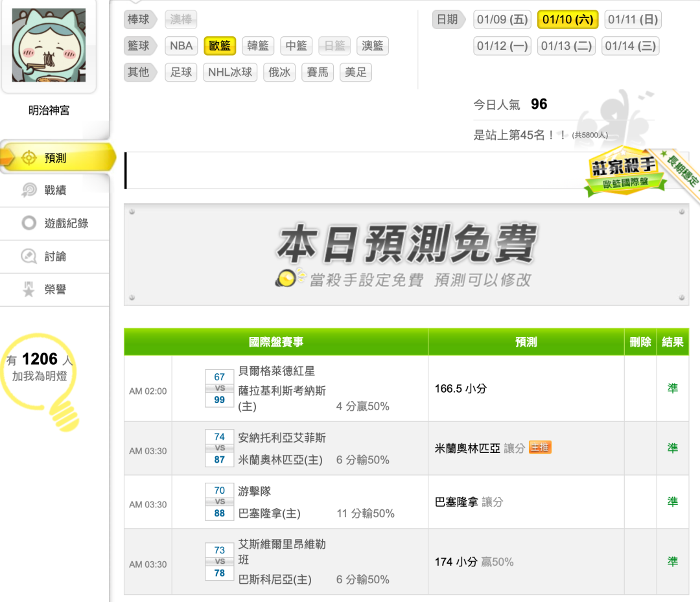The width and height of the screenshot is (700, 602).
Task: Click the 73 vs 78 score box
Action: tap(219, 561)
